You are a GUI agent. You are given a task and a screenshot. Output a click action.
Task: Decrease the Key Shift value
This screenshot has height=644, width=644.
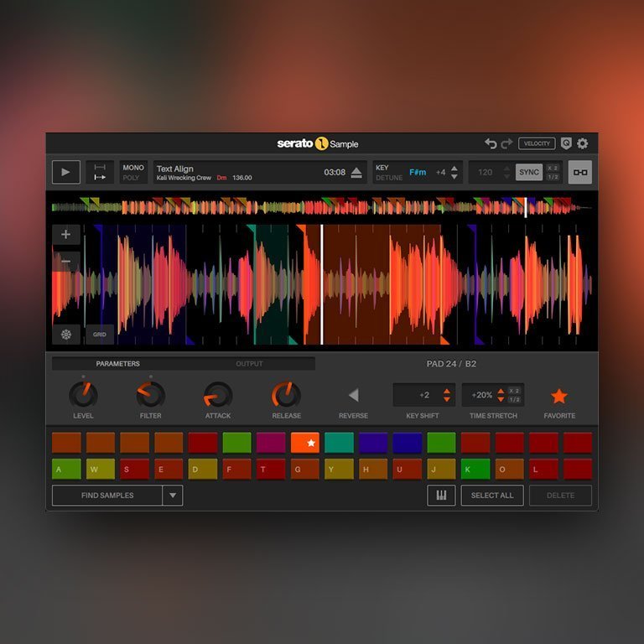point(447,399)
